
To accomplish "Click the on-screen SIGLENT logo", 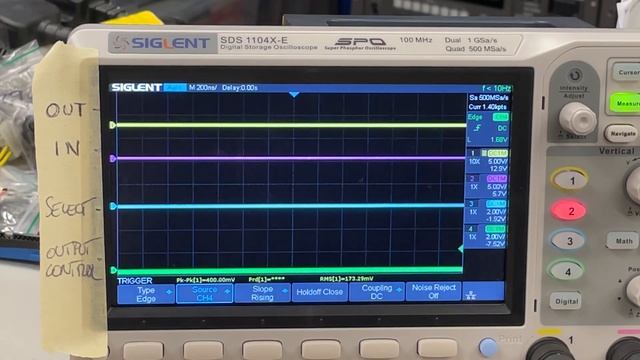I will tap(136, 87).
